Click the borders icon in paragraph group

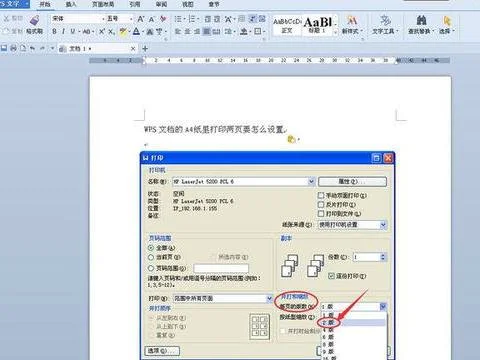[x=258, y=32]
